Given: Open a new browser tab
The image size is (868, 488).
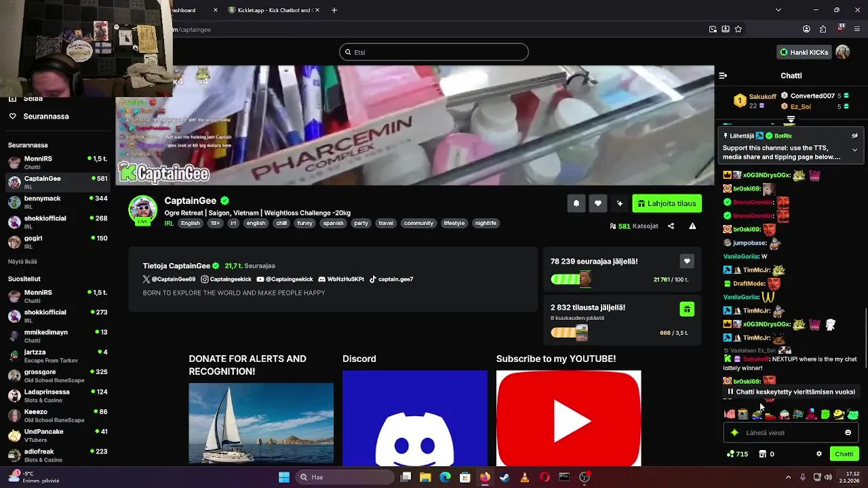Looking at the screenshot, I should [334, 10].
